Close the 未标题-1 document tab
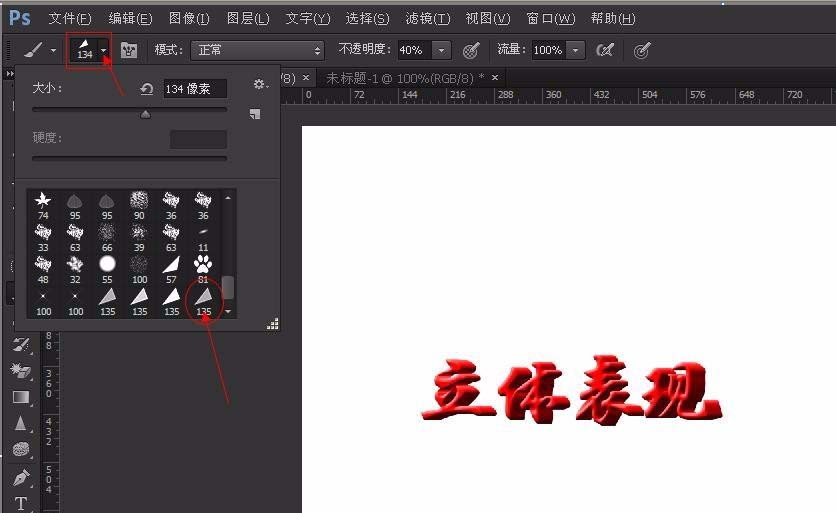Viewport: 836px width, 513px height. pyautogui.click(x=495, y=78)
